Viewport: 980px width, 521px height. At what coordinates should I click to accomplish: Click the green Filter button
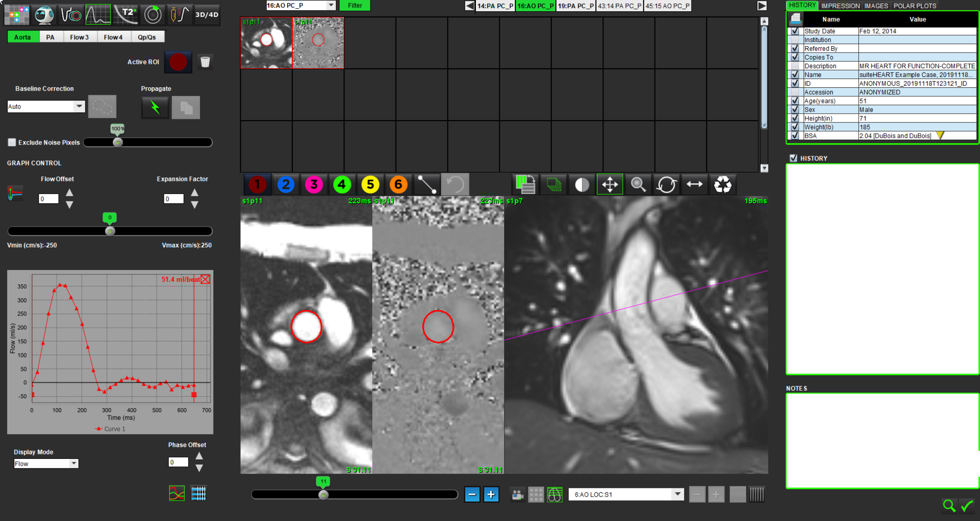click(354, 5)
